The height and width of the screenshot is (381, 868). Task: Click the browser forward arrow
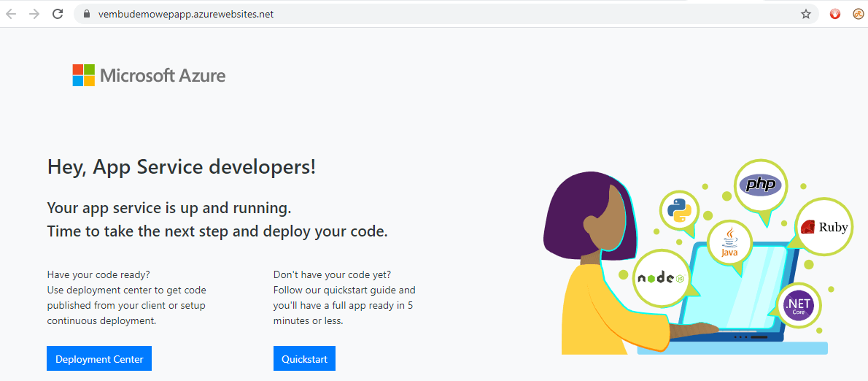tap(34, 15)
